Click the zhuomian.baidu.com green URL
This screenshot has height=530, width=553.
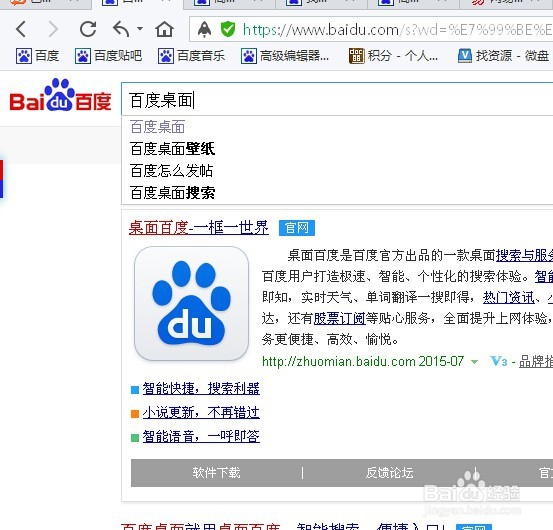point(339,361)
